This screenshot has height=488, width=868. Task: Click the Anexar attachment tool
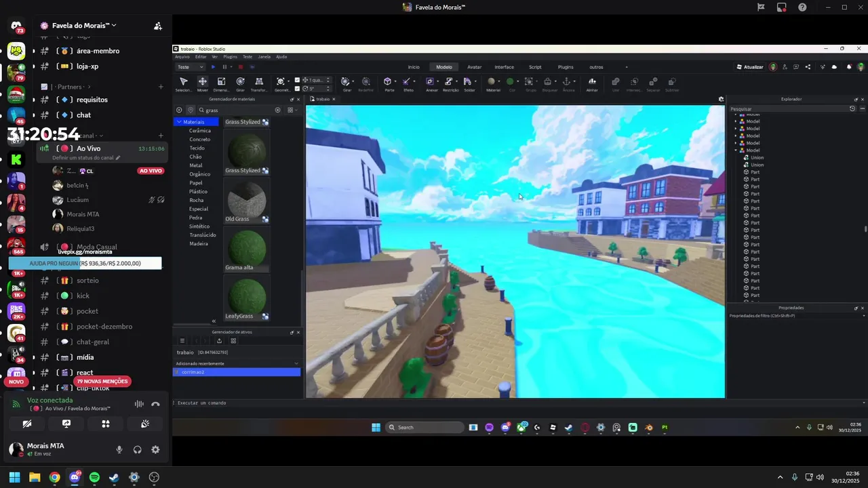click(431, 84)
